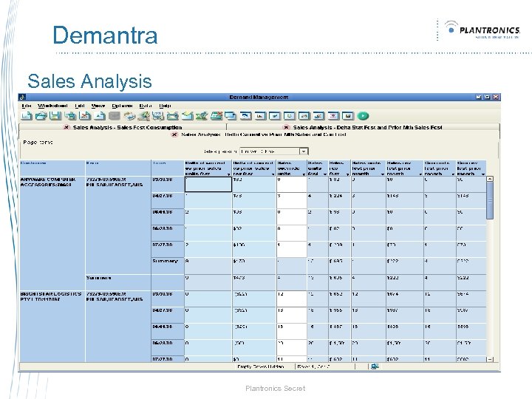Click the Page Items label
The height and width of the screenshot is (399, 532).
tap(38, 142)
